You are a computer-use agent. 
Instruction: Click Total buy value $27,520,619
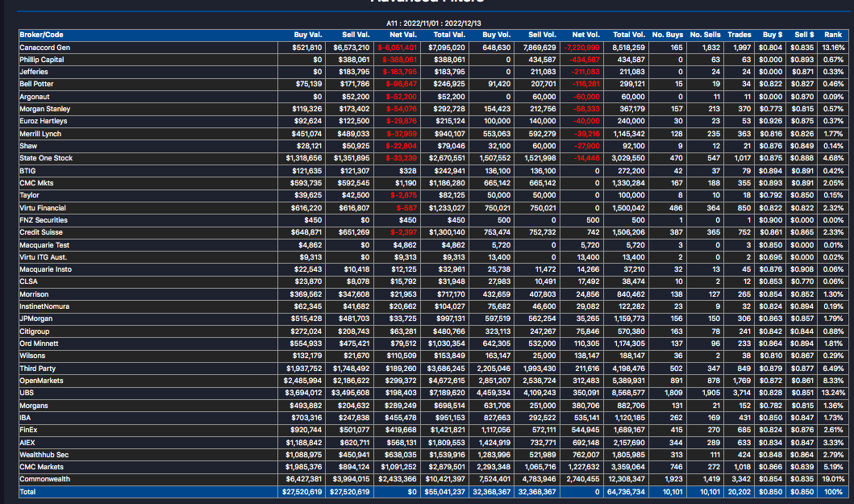tap(302, 492)
